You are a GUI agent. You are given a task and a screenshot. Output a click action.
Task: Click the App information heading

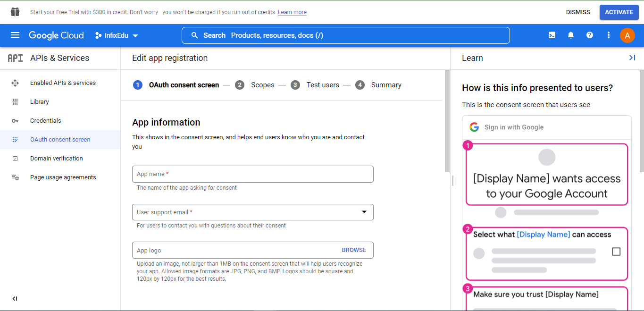click(166, 122)
